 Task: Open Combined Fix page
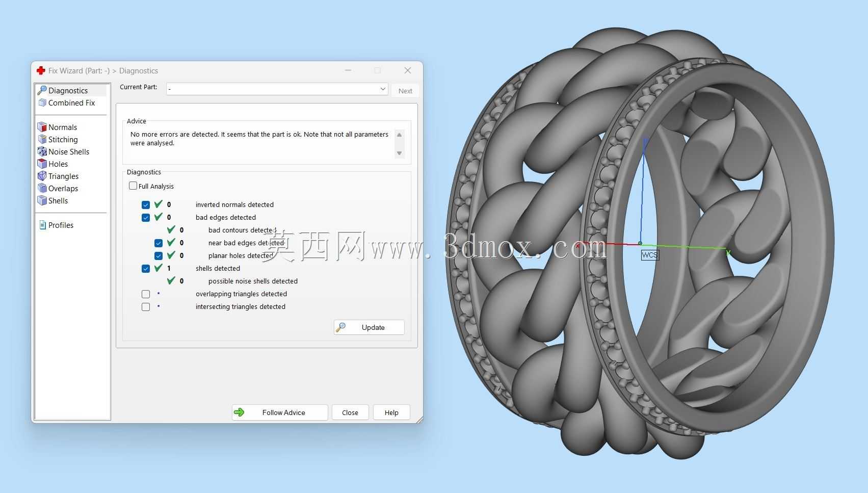point(71,102)
